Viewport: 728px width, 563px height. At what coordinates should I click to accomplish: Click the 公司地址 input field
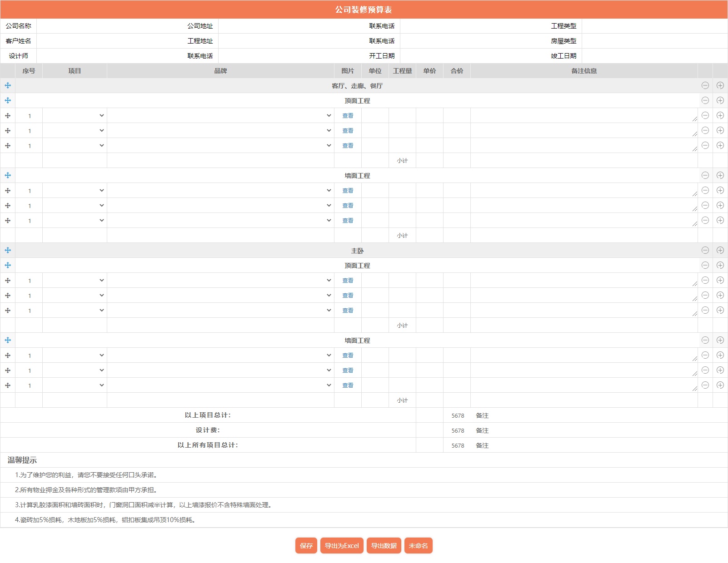(291, 26)
